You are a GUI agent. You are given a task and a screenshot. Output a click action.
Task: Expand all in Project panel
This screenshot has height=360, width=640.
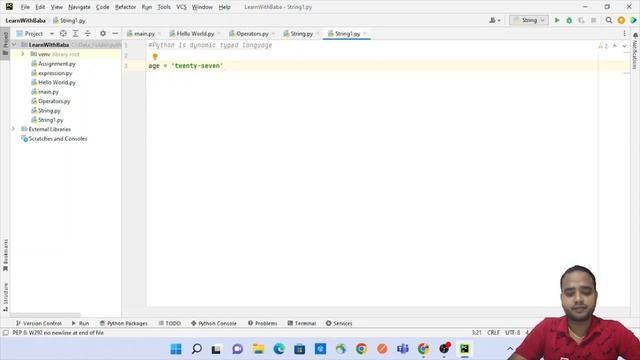76,33
